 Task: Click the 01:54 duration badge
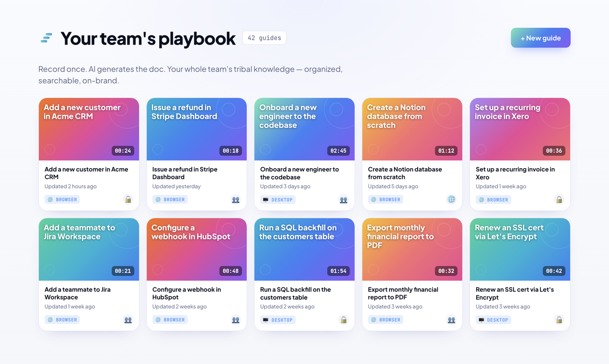[338, 271]
